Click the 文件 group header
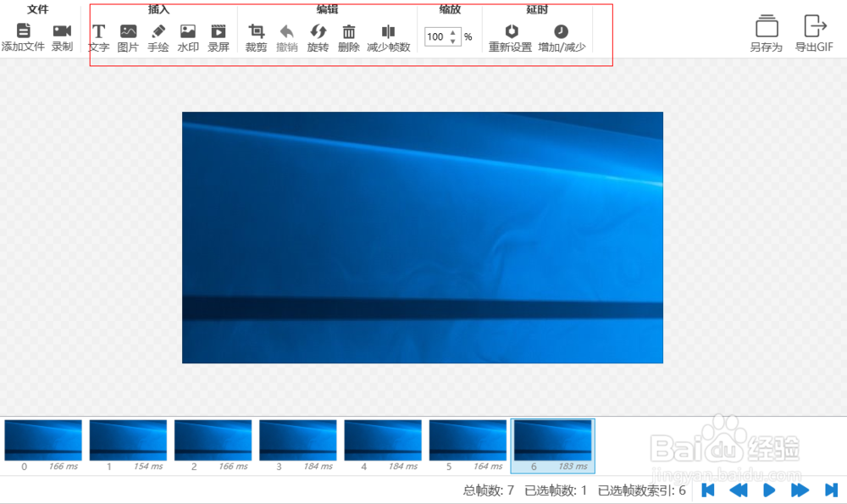The height and width of the screenshot is (504, 847). tap(38, 9)
